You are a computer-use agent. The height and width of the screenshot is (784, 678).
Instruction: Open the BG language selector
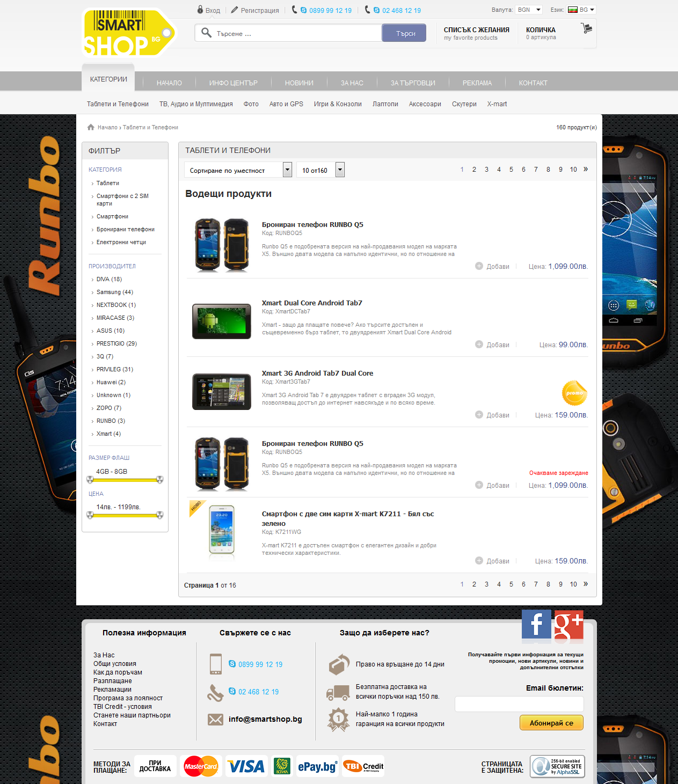[x=582, y=10]
